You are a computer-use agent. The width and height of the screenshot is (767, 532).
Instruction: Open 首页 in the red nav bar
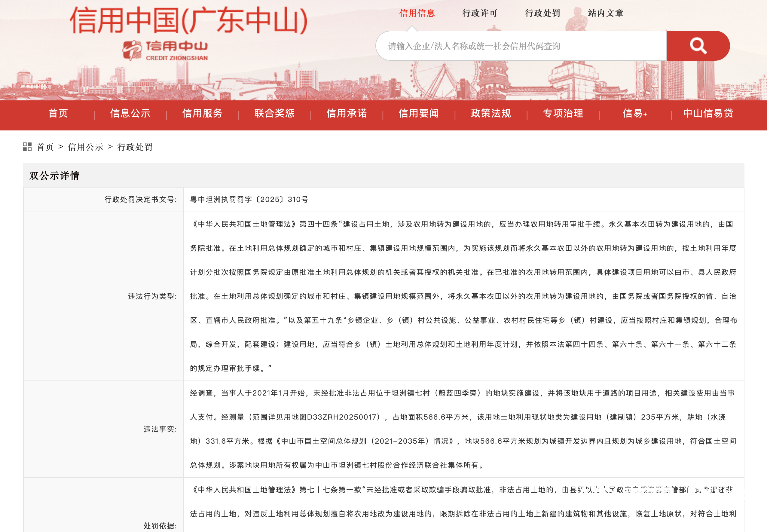(58, 113)
